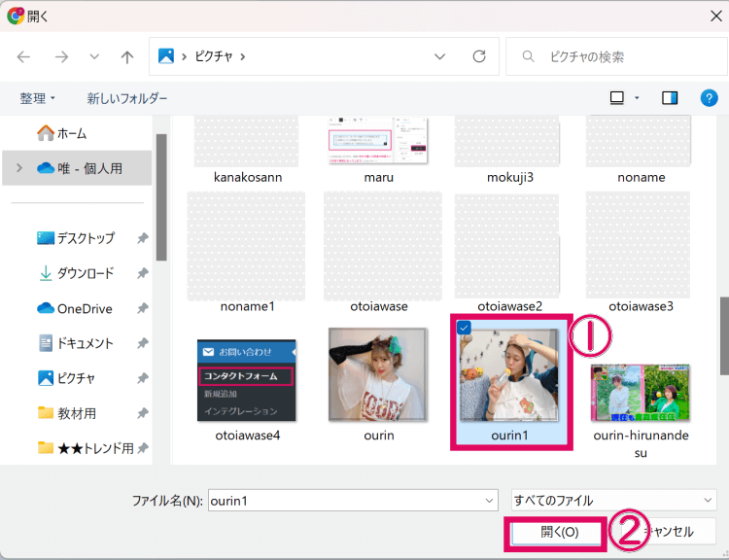
Task: Click the Back navigation arrow
Action: coord(24,57)
